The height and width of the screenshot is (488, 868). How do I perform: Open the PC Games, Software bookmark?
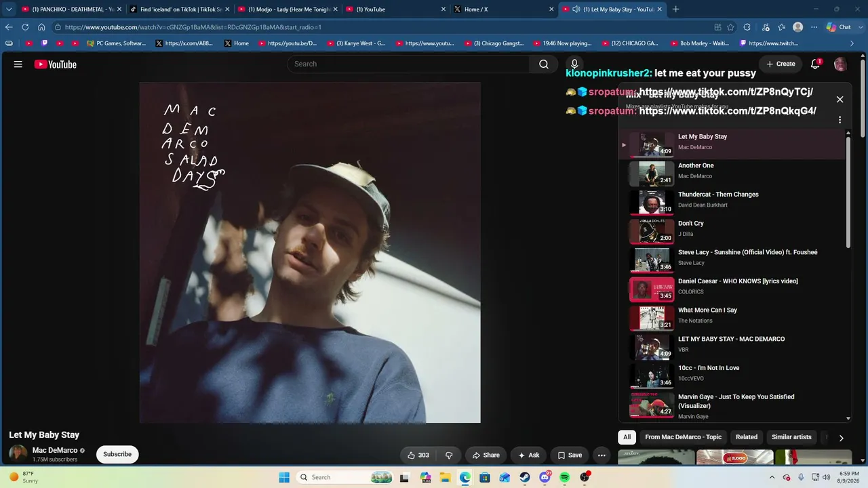116,43
